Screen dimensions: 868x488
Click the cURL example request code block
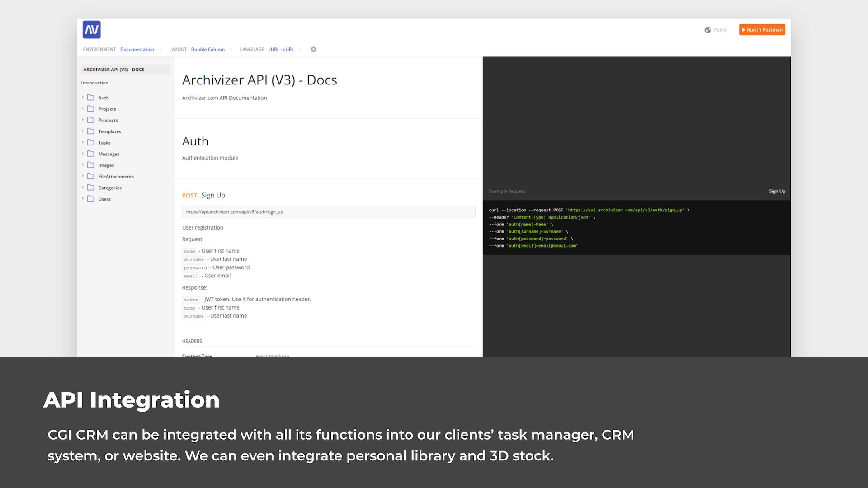(x=637, y=228)
